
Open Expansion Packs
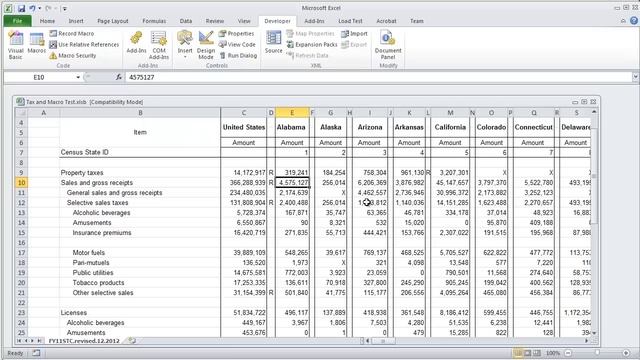312,44
